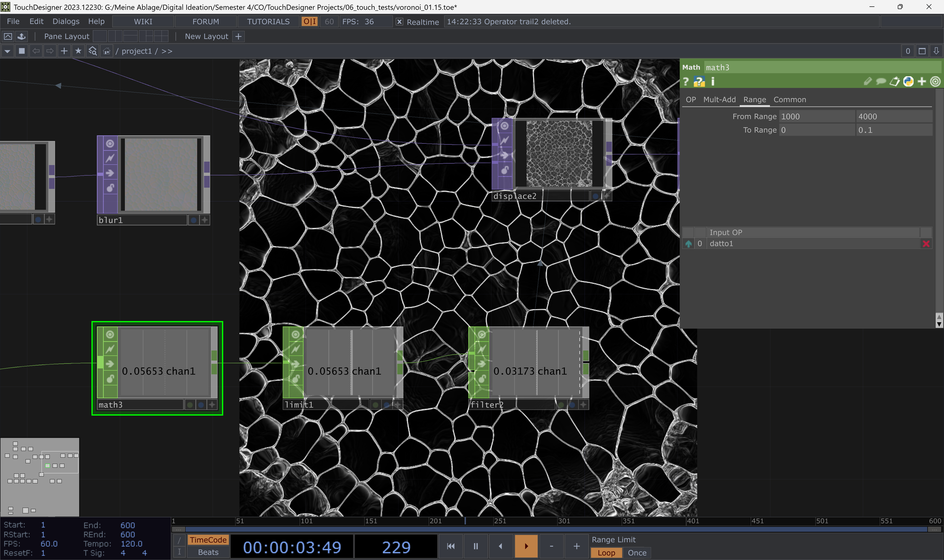The height and width of the screenshot is (560, 944).
Task: Add new pane with plus in path bar
Action: pos(64,51)
